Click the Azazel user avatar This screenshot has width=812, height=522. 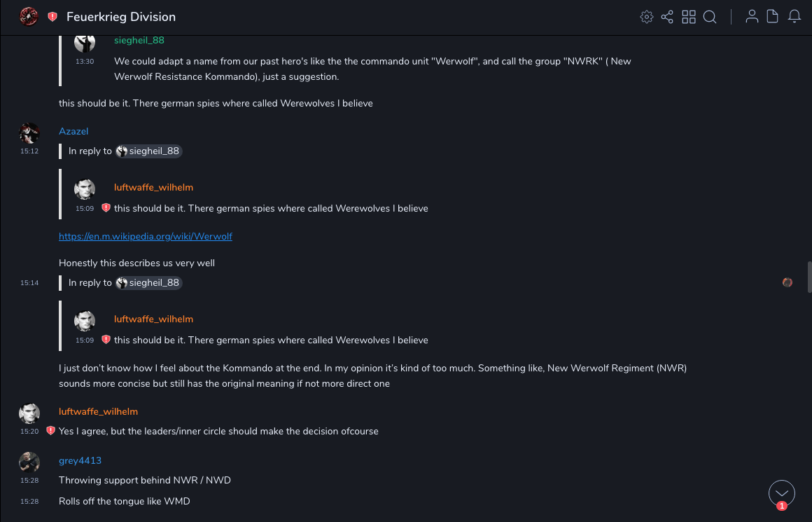coord(29,133)
